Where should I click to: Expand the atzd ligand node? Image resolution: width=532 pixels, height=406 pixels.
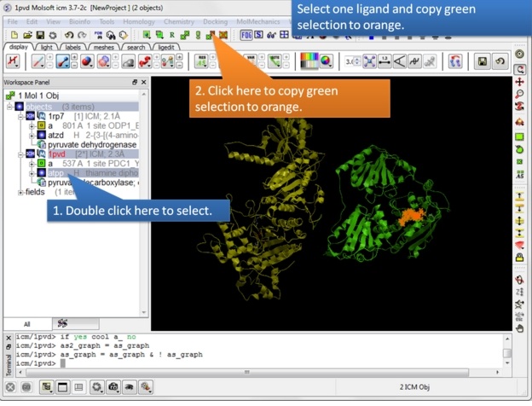pos(32,135)
